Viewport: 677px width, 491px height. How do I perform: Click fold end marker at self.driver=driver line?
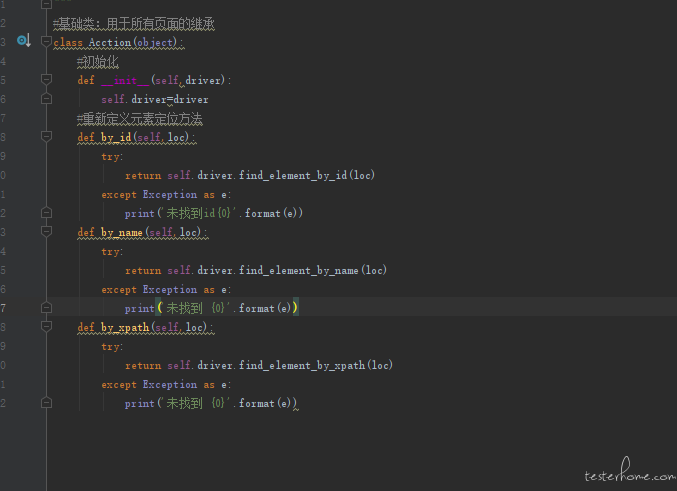coord(46,99)
